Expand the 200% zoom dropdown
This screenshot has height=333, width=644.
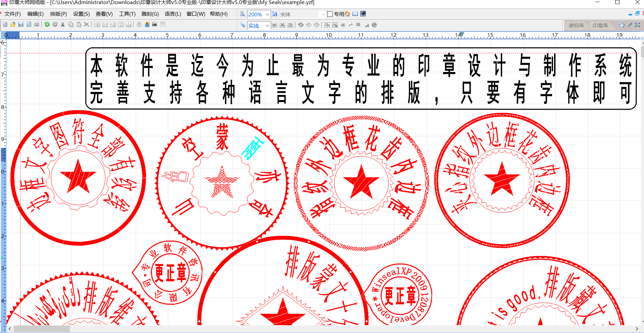(267, 14)
